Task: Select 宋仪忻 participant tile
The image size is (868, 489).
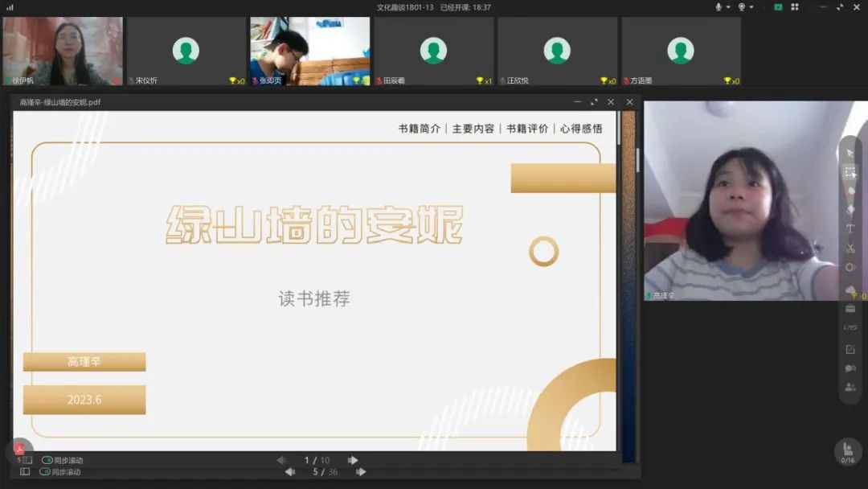Action: tap(186, 51)
